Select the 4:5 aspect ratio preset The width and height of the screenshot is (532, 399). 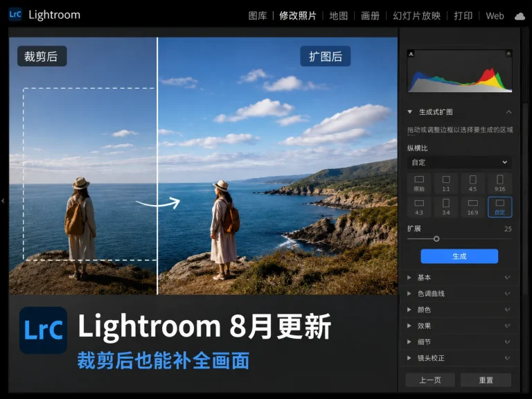tap(472, 183)
